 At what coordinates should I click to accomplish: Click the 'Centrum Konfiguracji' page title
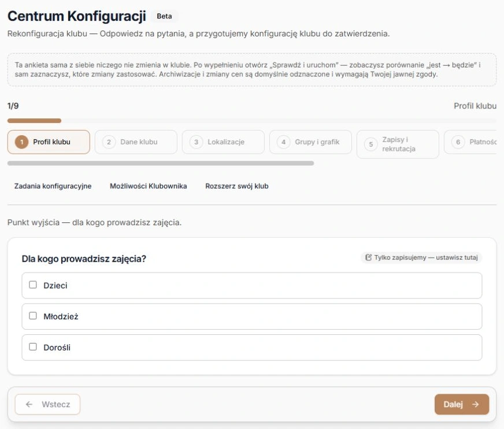77,16
